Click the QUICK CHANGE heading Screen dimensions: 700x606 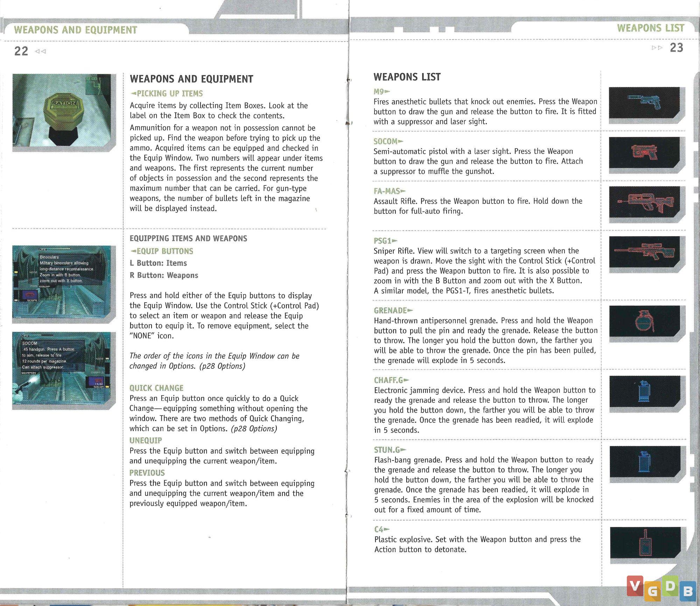[x=156, y=388]
